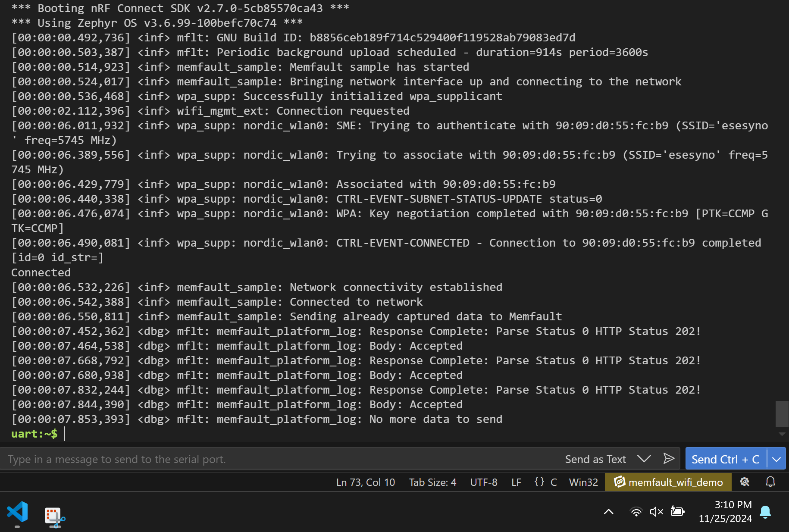Screen dimensions: 789x532
Task: Click the 'Associated with 90:09:d0:55:fc:b9' line
Action: point(283,184)
